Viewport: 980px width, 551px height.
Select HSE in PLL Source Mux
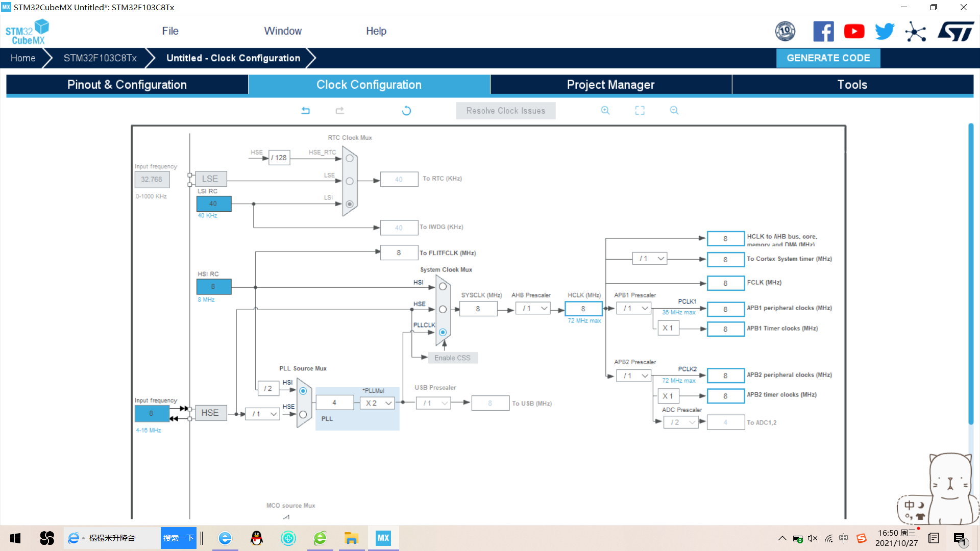(303, 415)
